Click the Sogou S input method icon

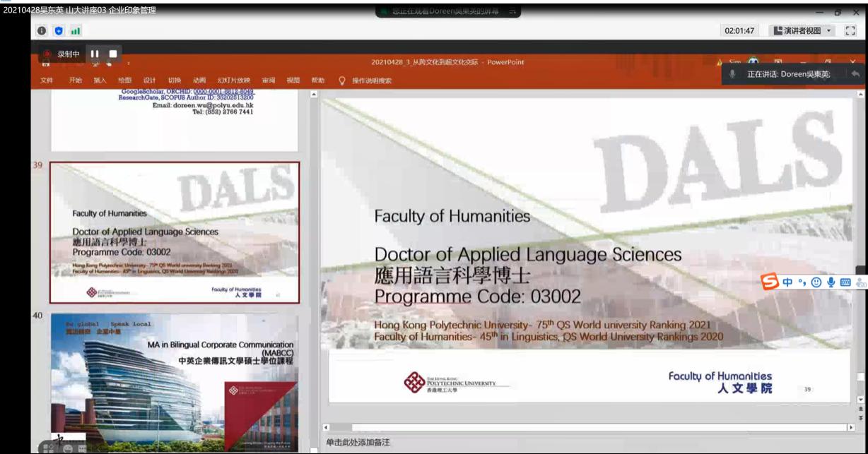[x=769, y=282]
